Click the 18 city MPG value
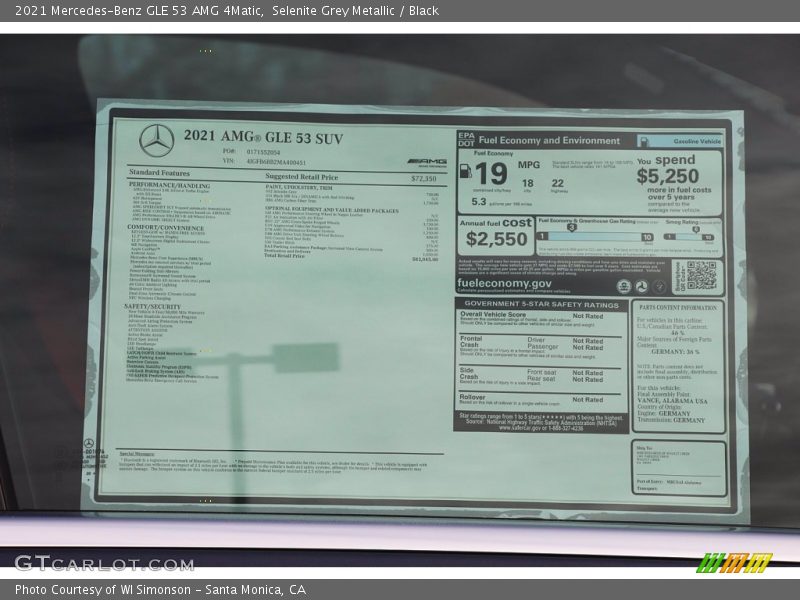Image resolution: width=800 pixels, height=600 pixels. (x=528, y=183)
